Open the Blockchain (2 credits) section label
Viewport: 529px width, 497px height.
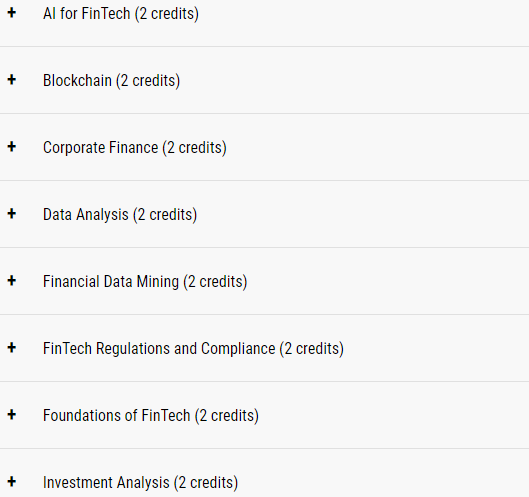111,81
